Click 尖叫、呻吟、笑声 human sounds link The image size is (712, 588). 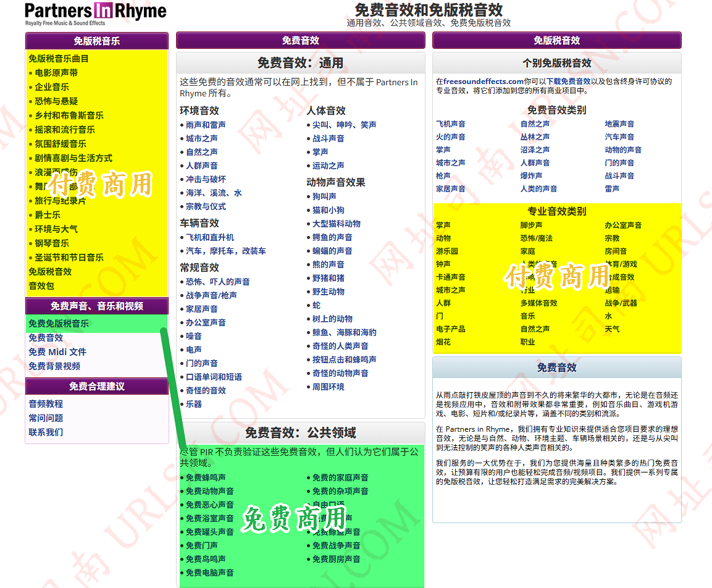point(344,125)
